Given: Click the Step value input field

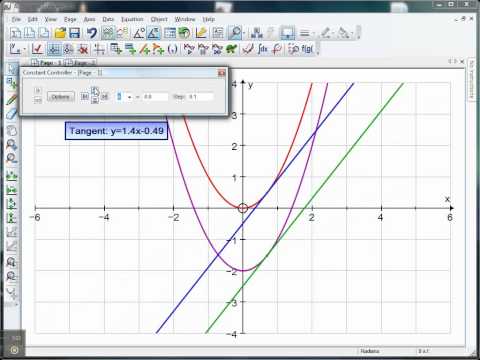Looking at the screenshot, I should pos(201,97).
